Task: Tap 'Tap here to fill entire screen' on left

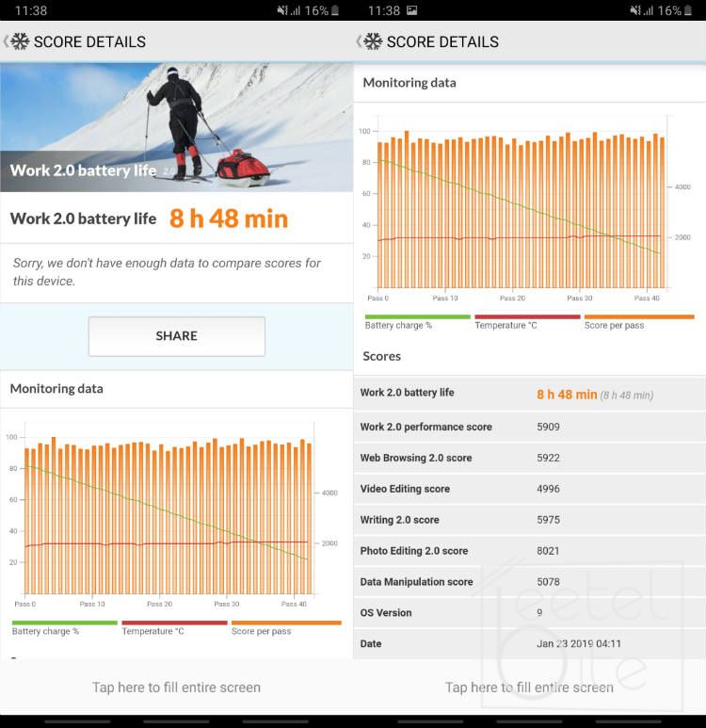Action: (x=176, y=688)
